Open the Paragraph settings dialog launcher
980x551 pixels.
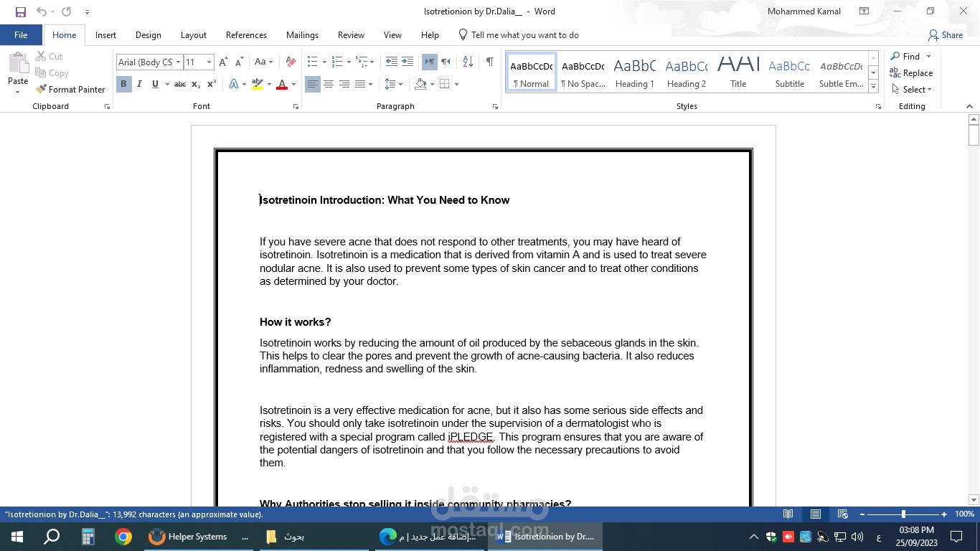tap(495, 106)
